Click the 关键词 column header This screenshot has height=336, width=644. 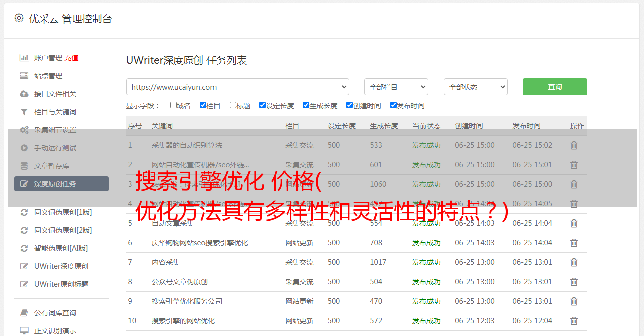click(162, 126)
